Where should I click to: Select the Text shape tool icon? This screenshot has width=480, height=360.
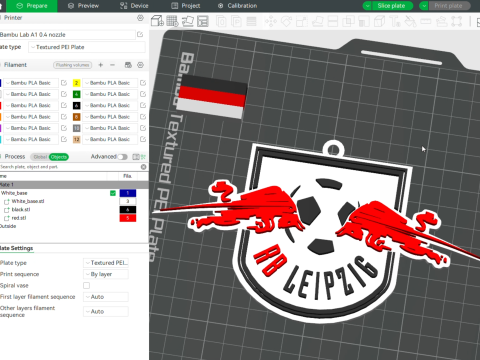coord(395,22)
